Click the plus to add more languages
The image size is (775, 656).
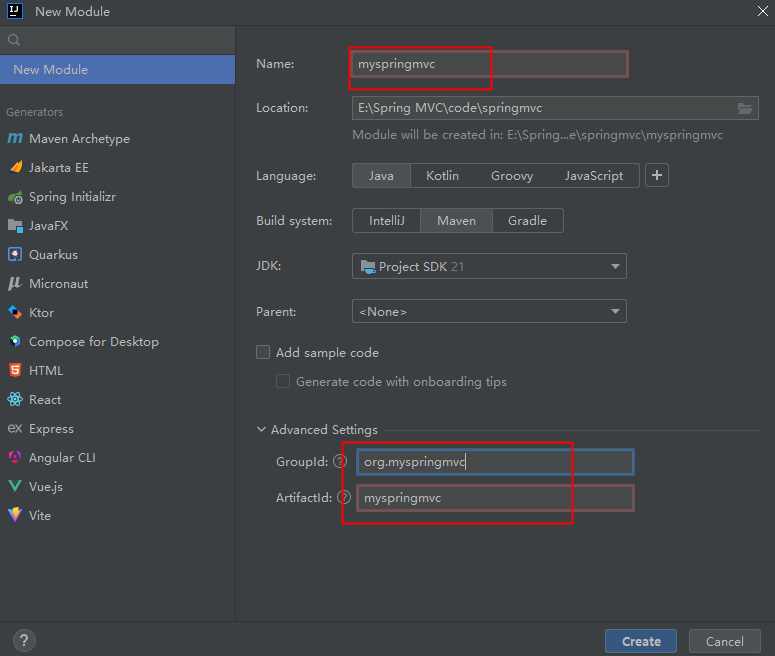click(657, 175)
